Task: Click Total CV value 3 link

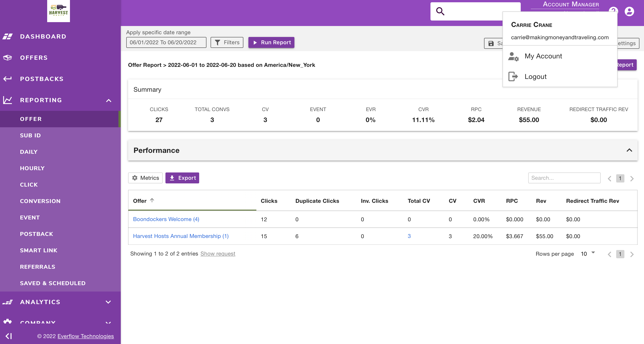Action: click(x=409, y=236)
